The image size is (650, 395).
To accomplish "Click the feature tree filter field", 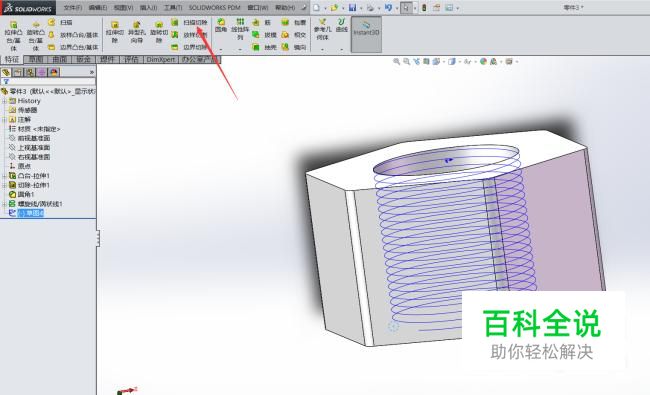I will point(48,82).
